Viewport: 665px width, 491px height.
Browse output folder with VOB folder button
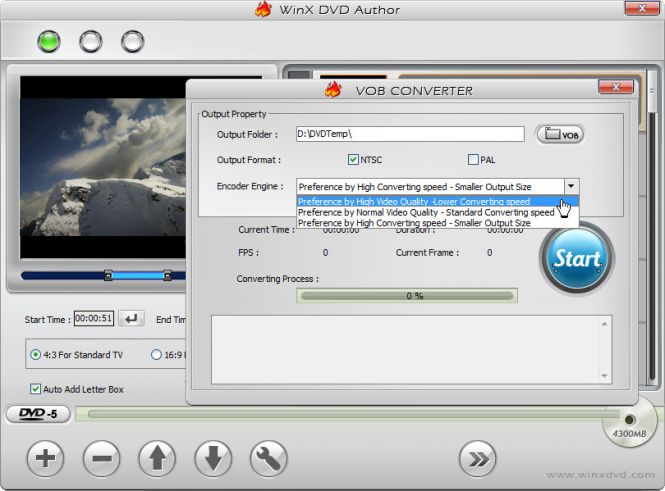pyautogui.click(x=560, y=135)
